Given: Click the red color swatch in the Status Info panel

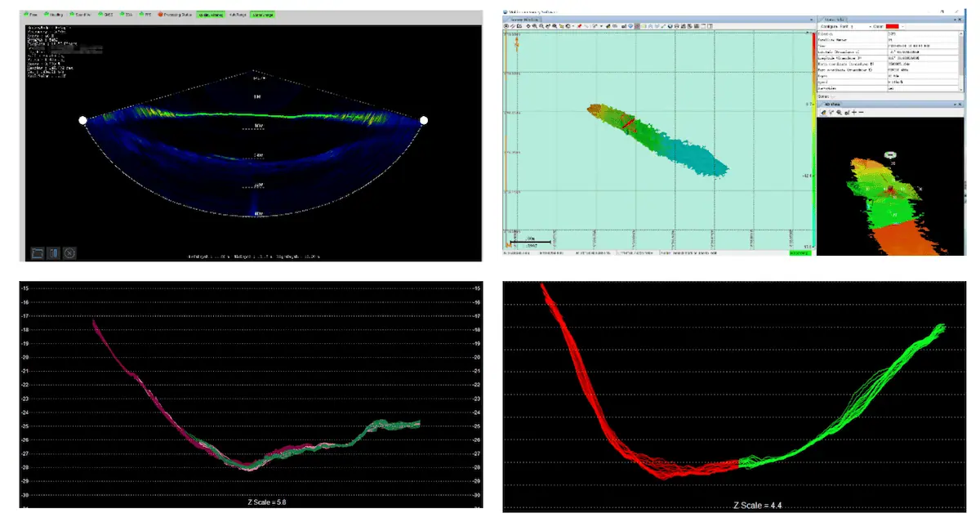Looking at the screenshot, I should 892,26.
